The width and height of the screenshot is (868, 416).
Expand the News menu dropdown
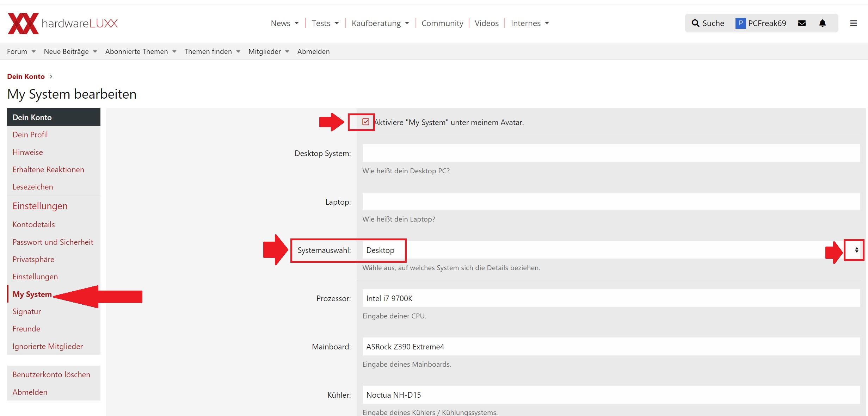[x=297, y=23]
